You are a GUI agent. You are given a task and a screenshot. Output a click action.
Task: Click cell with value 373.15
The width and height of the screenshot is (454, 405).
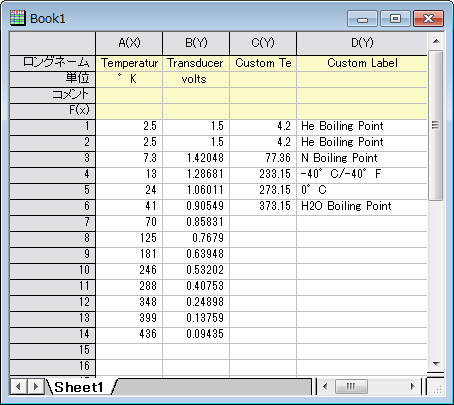coord(263,207)
